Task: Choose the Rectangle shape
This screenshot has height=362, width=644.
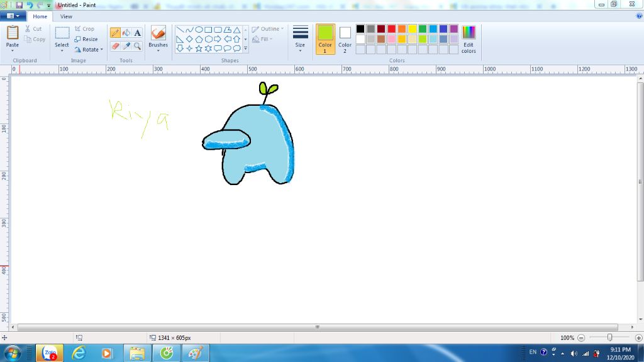Action: (208, 30)
